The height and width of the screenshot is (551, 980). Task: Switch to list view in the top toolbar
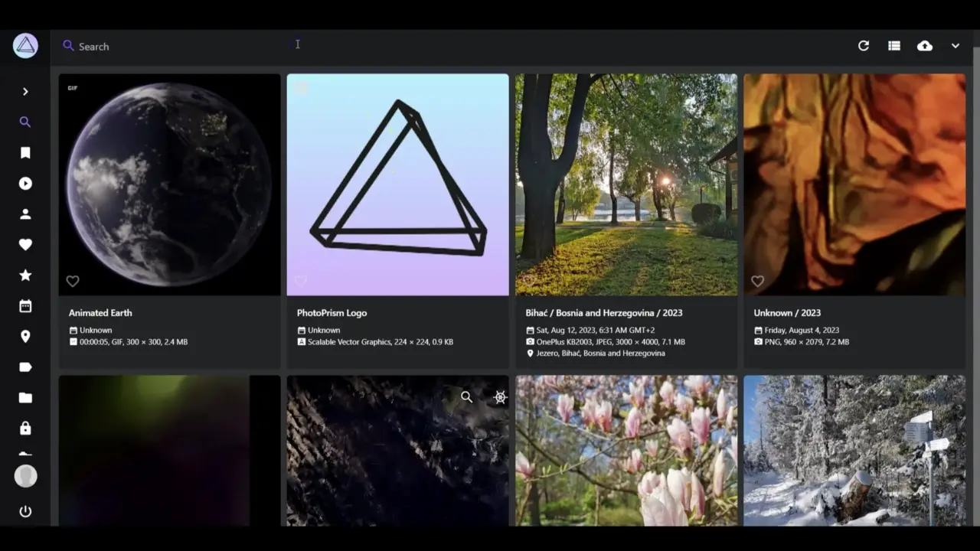[x=894, y=46]
